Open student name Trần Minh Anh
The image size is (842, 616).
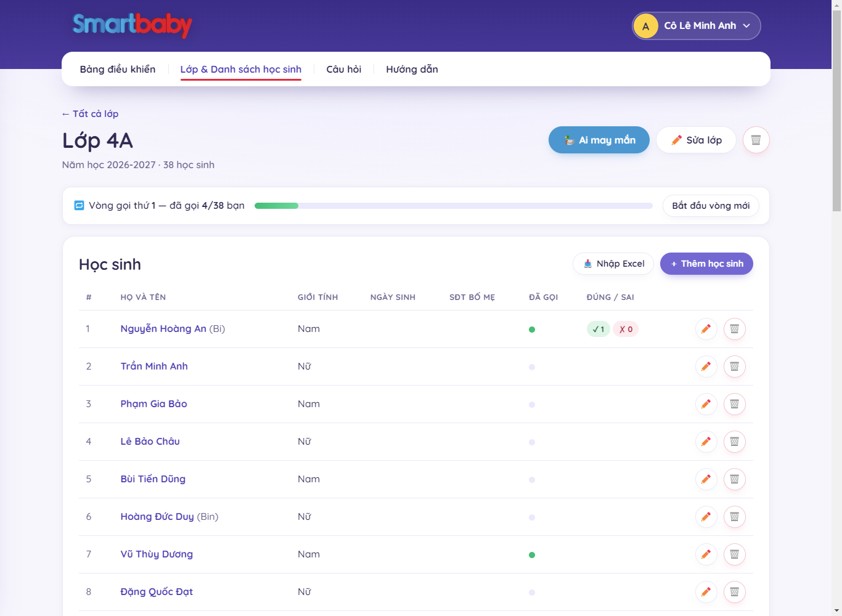pos(154,367)
